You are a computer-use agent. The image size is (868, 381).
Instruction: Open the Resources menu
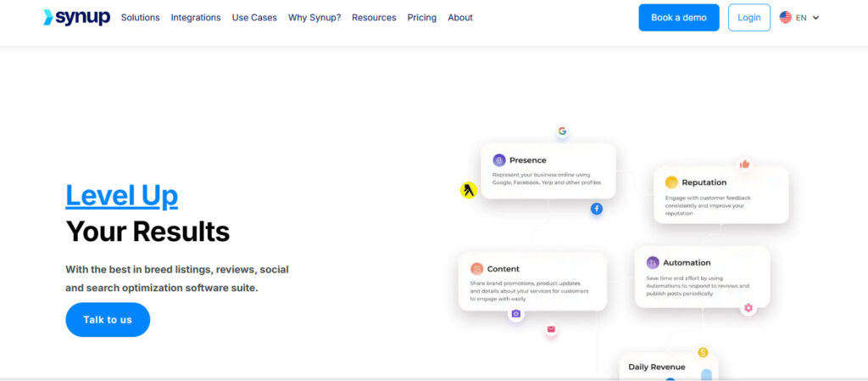pyautogui.click(x=374, y=17)
